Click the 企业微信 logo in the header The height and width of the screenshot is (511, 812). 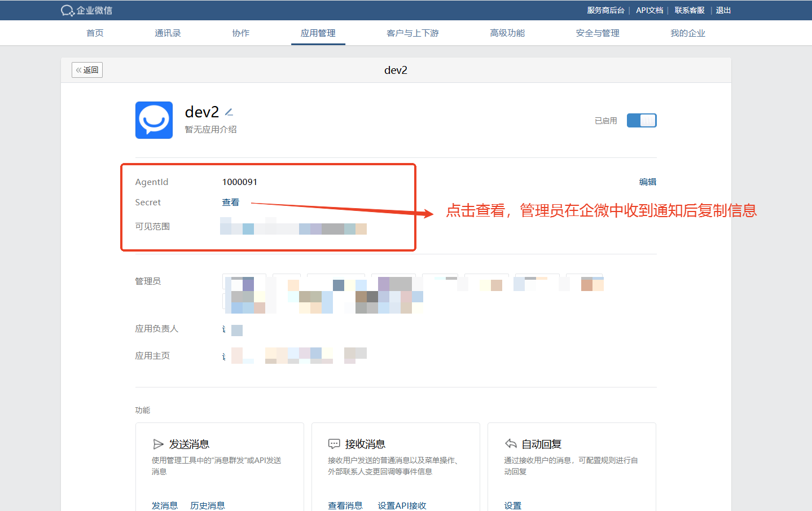(x=86, y=10)
